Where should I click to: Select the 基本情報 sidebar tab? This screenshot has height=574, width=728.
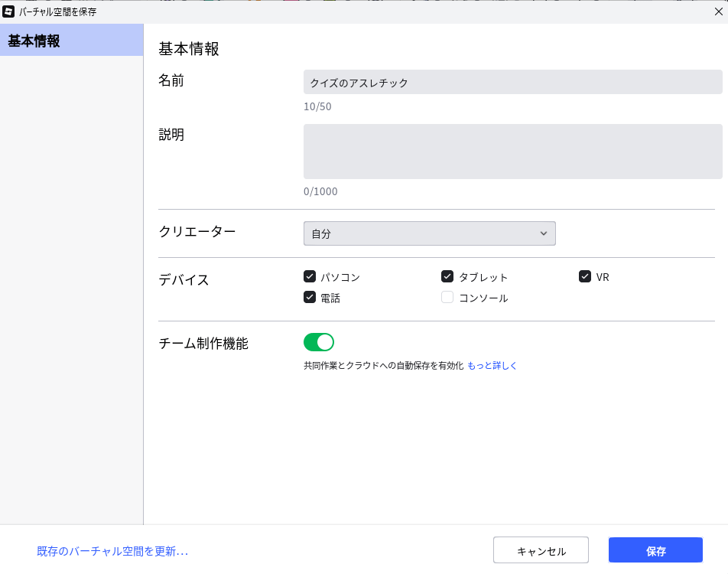point(72,41)
